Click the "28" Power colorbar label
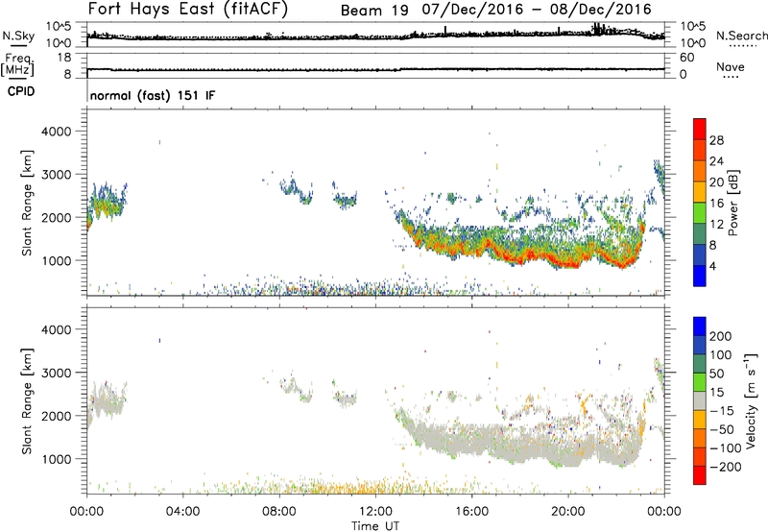Image resolution: width=768 pixels, height=532 pixels. click(x=716, y=140)
